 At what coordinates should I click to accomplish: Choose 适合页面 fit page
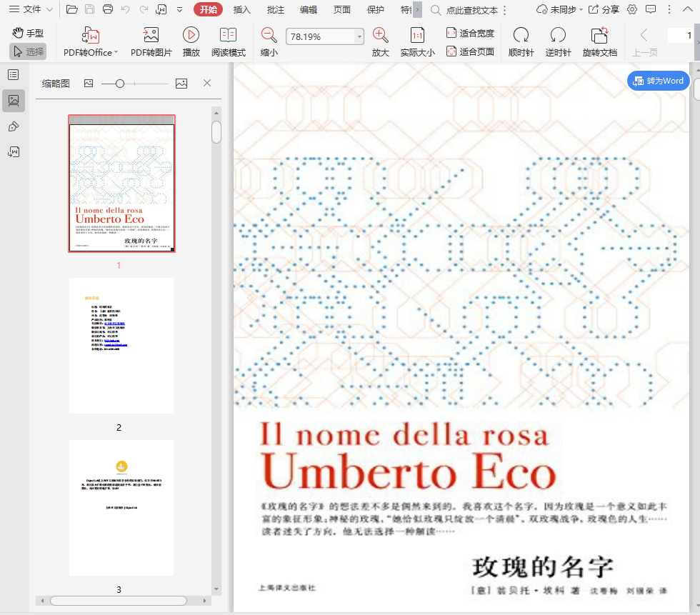tap(470, 51)
